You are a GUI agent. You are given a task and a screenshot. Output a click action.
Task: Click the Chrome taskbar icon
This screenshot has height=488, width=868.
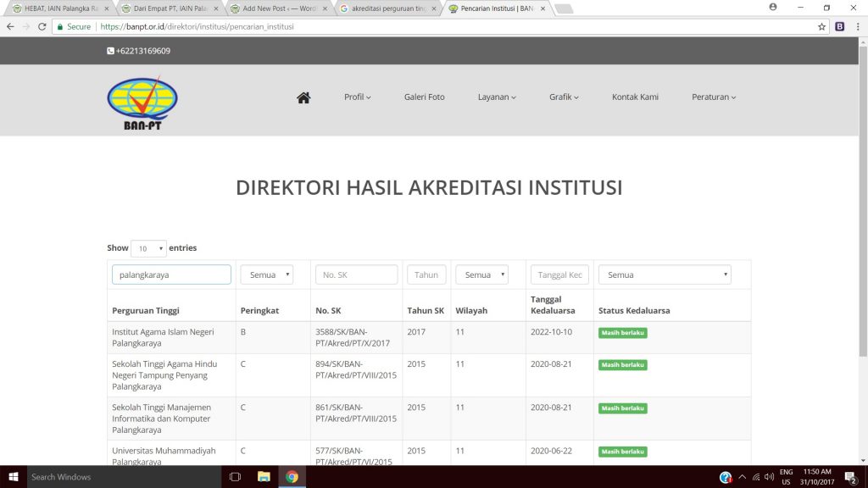292,476
